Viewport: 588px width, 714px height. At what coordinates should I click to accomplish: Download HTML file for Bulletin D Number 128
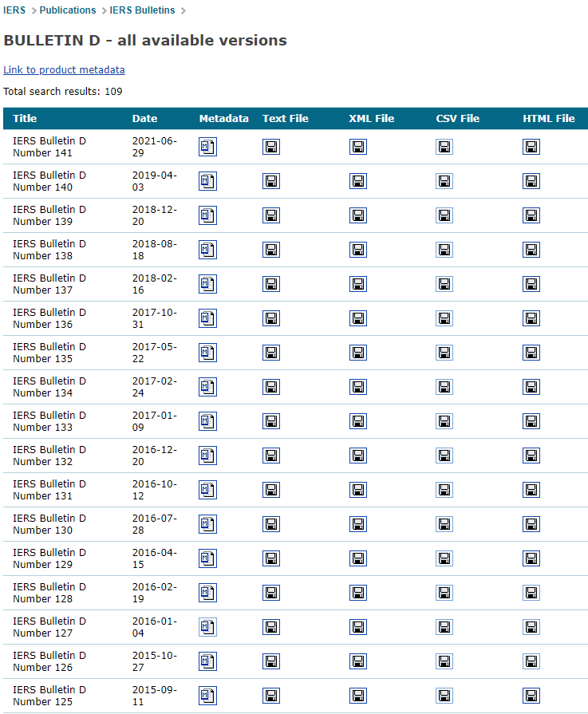click(x=531, y=593)
